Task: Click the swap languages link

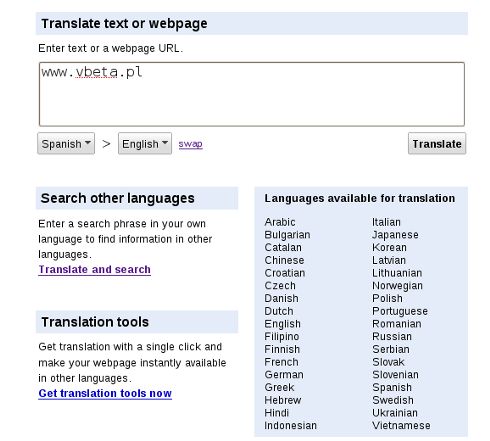Action: 190,144
